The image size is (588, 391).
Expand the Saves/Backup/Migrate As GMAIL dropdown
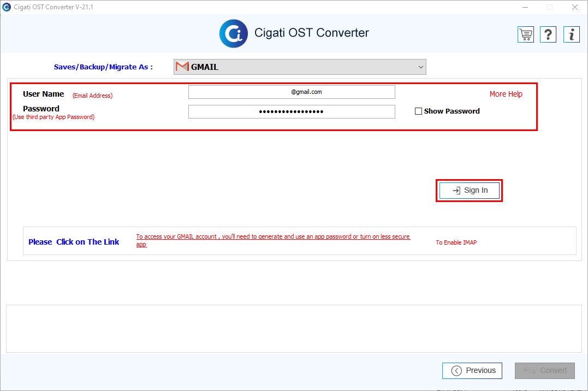[x=300, y=67]
